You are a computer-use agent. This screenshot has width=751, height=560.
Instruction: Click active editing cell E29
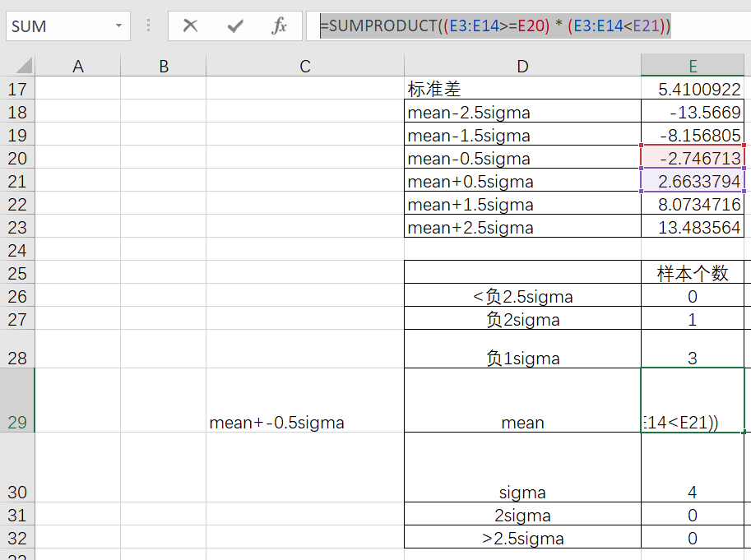(x=693, y=400)
